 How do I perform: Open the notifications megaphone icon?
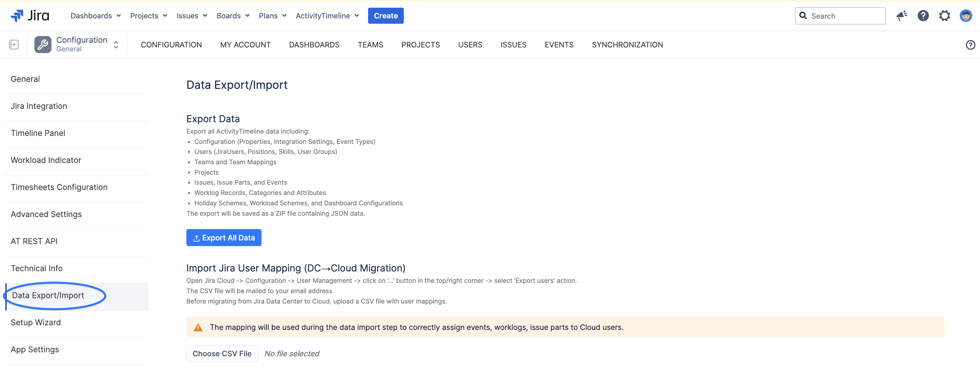(902, 16)
